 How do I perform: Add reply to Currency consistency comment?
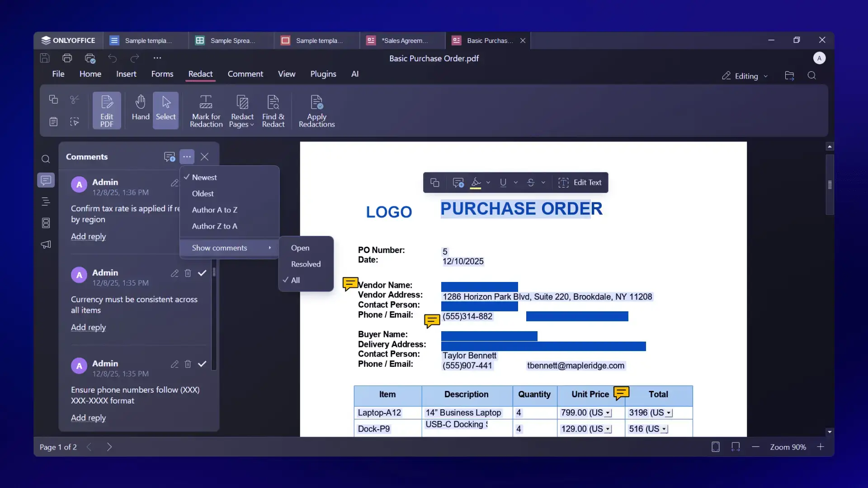88,328
